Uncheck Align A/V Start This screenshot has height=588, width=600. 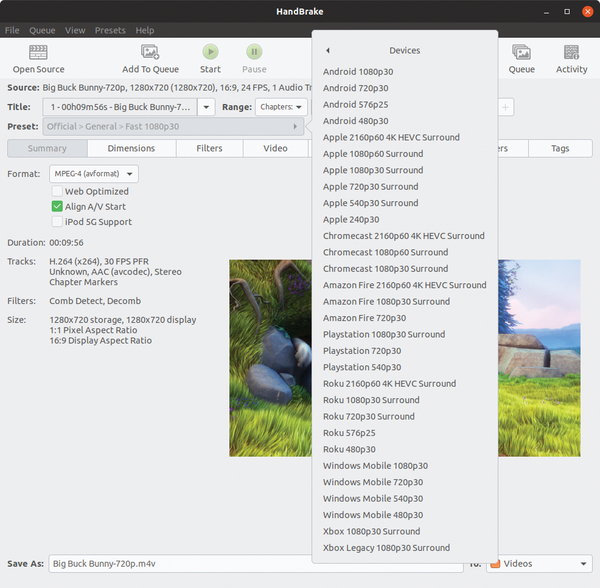[x=57, y=207]
